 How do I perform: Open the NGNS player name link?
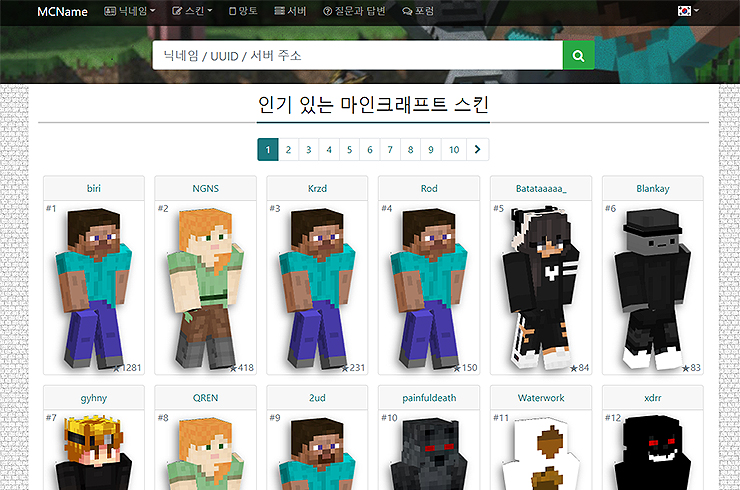206,188
